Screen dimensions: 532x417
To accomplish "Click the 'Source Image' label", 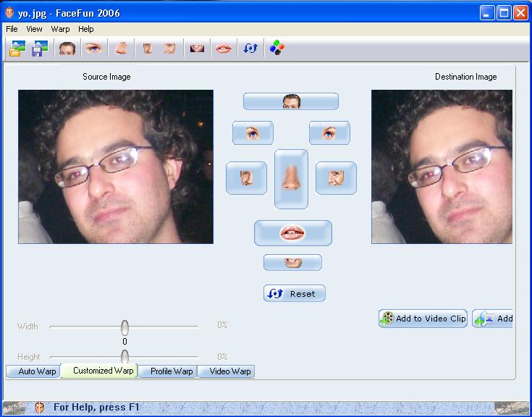I will point(106,77).
